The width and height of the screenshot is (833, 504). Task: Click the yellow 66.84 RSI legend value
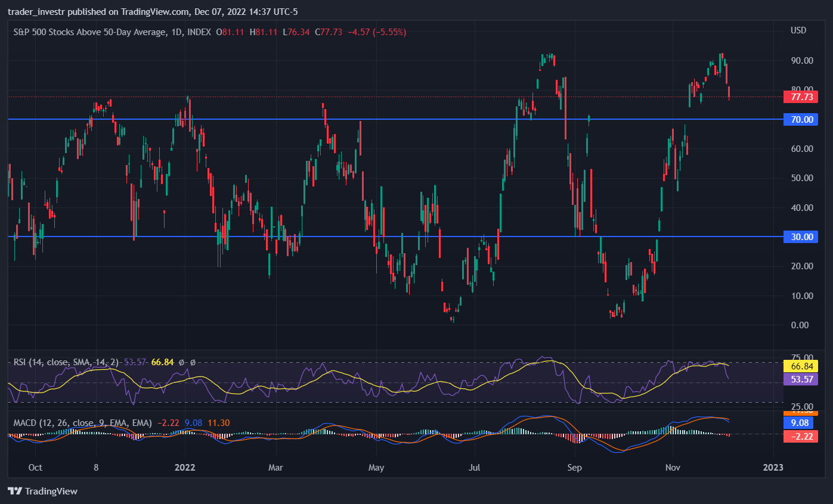pyautogui.click(x=163, y=362)
